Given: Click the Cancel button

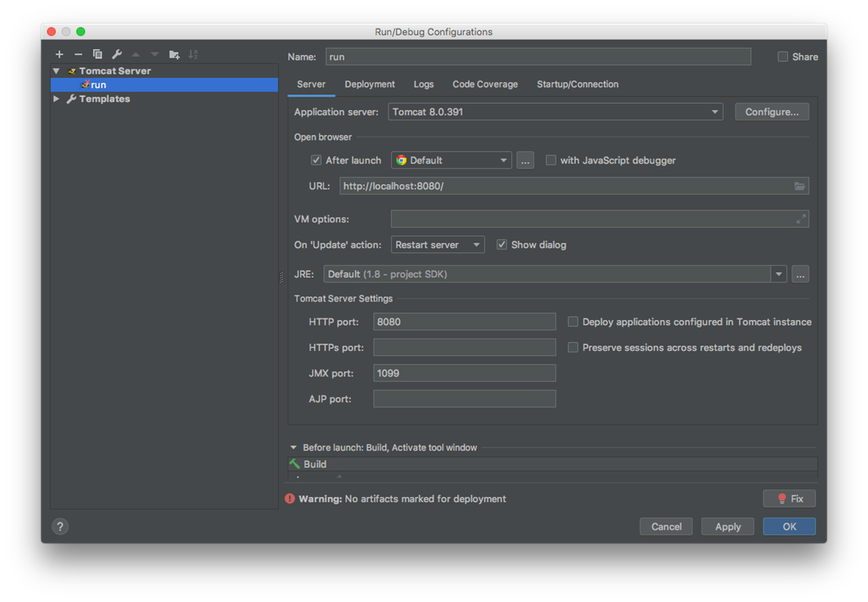Looking at the screenshot, I should pyautogui.click(x=666, y=527).
